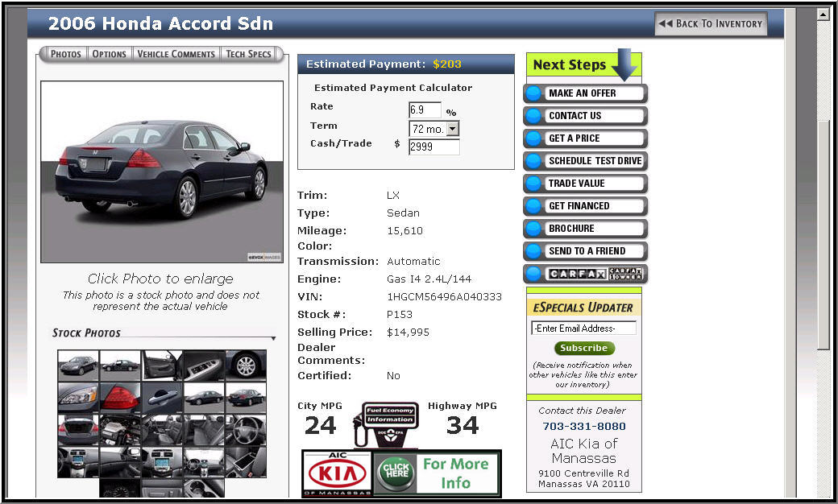The height and width of the screenshot is (504, 838).
Task: Open the wheel close-up stock thumbnail
Action: point(246,366)
